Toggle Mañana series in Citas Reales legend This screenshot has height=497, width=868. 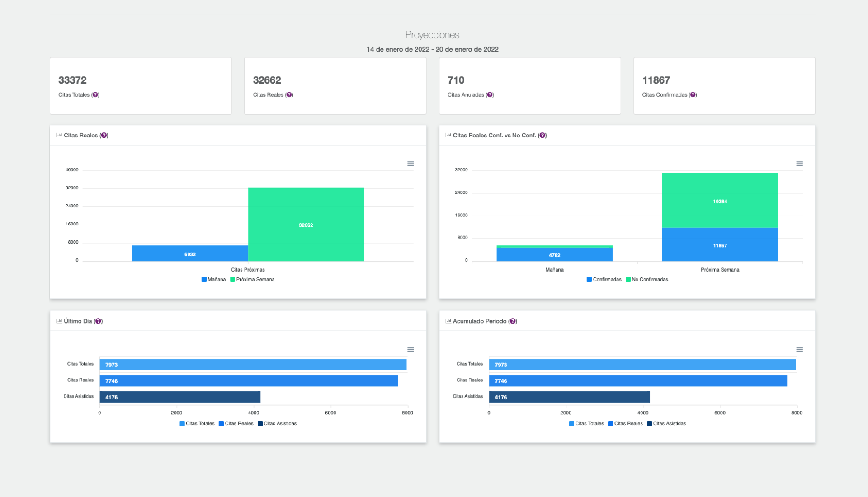pos(213,280)
